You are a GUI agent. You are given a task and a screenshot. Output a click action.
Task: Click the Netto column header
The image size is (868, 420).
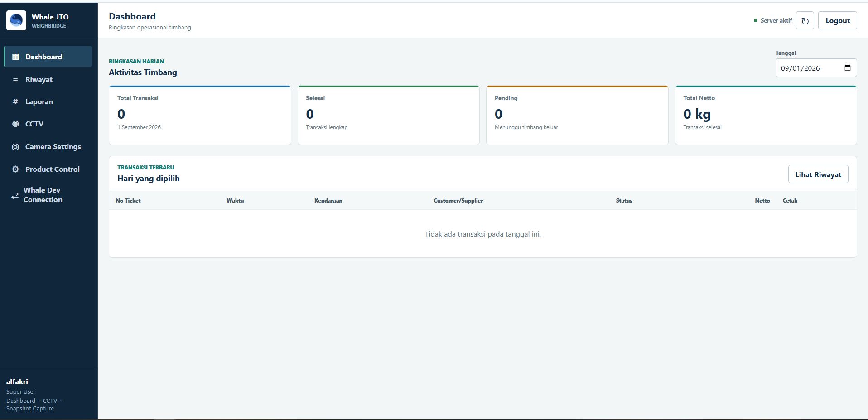[762, 200]
